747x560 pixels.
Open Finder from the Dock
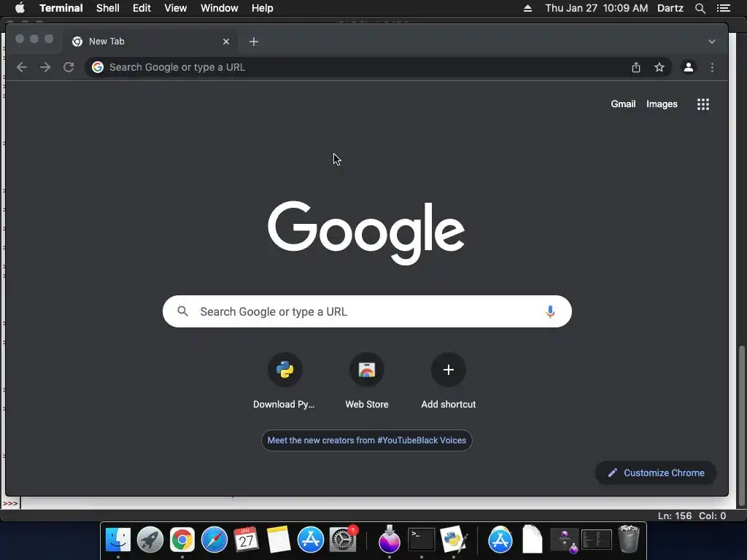tap(117, 540)
